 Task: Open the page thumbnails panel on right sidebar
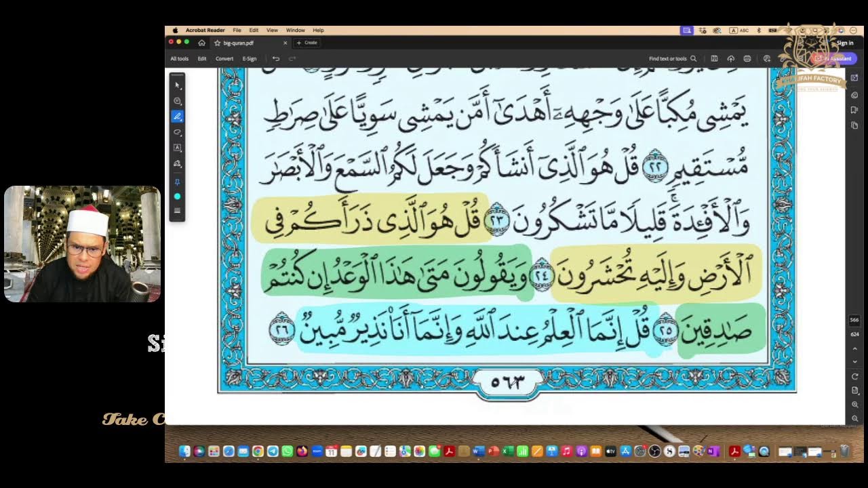[x=854, y=125]
